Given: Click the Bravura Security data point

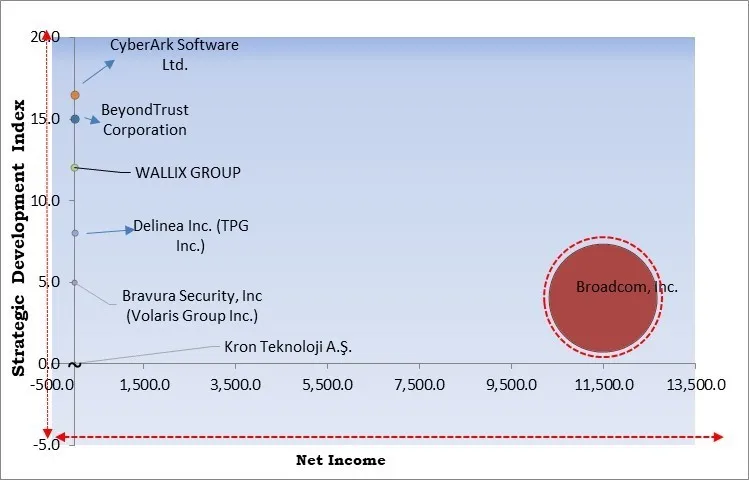Looking at the screenshot, I should [x=75, y=283].
